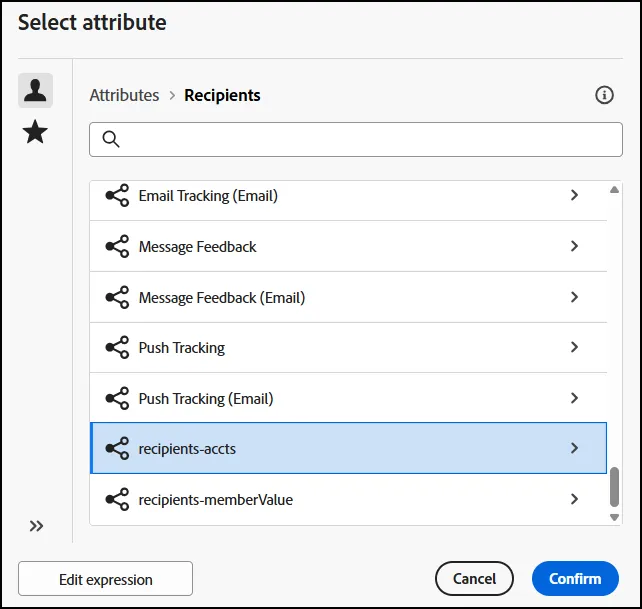The width and height of the screenshot is (642, 609).
Task: Expand Message Feedback (Email) chevron
Action: pyautogui.click(x=574, y=297)
